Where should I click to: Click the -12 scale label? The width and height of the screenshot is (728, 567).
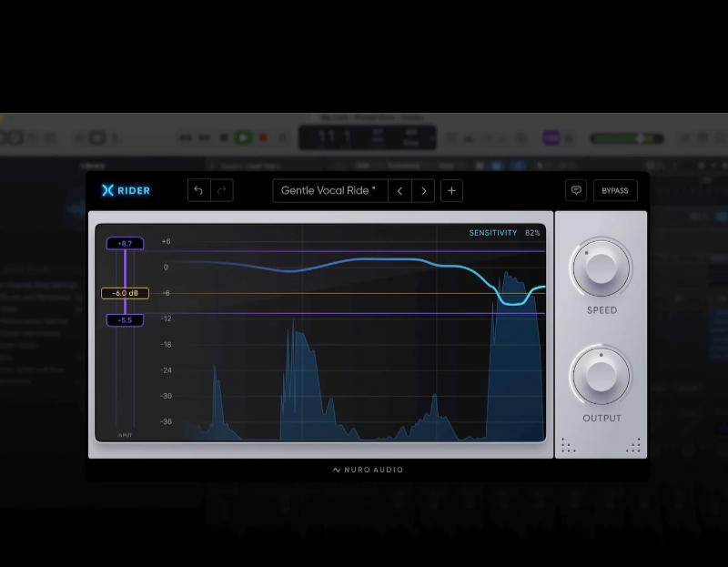(166, 319)
